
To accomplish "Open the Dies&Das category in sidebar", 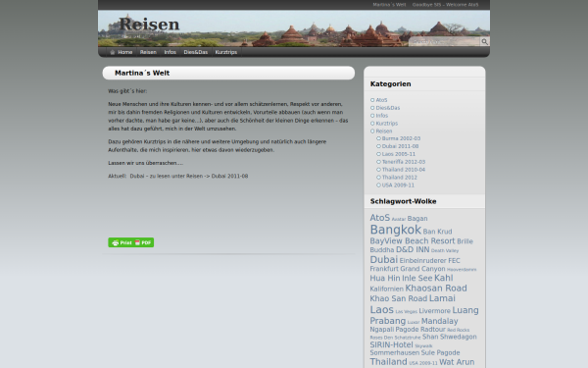I will [388, 108].
